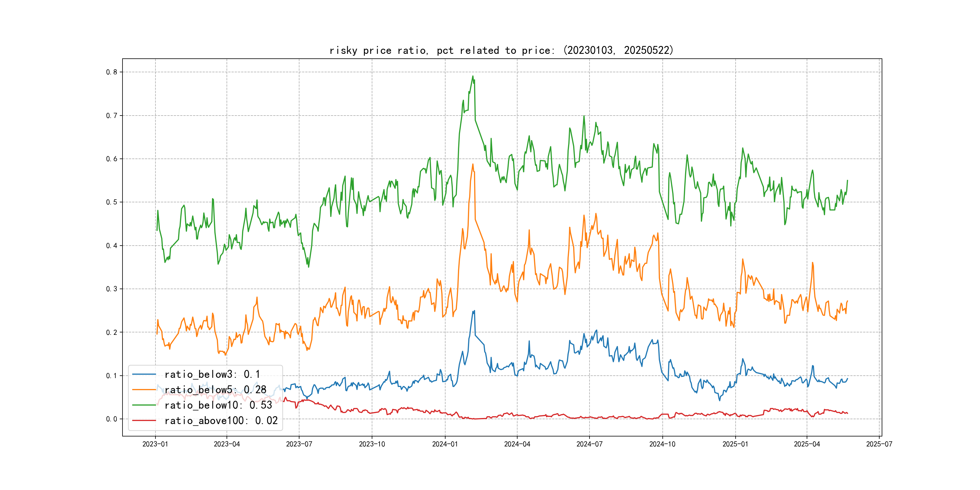Select legend label ratio_below10: 0.53
The image size is (980, 490).
(x=218, y=405)
